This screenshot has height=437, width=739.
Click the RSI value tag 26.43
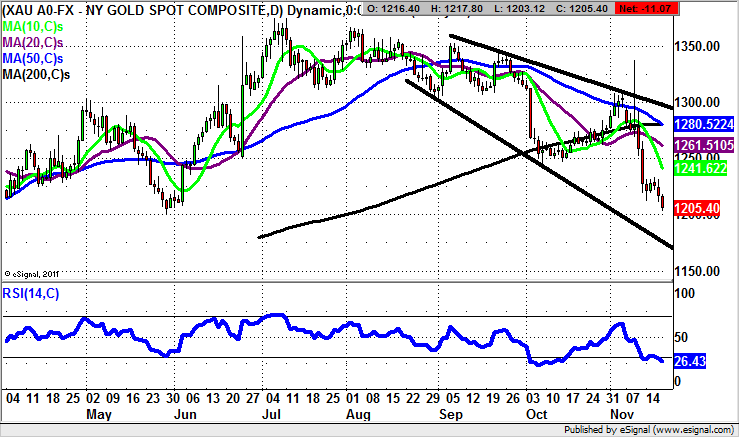(x=692, y=361)
